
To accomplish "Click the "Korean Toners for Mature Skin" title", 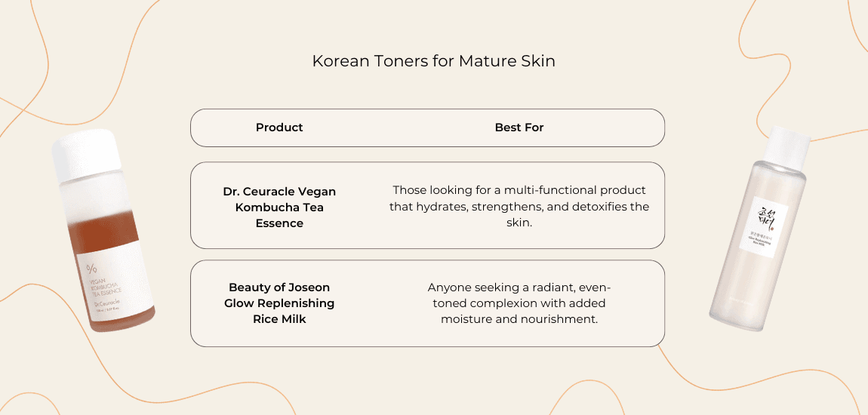I will (x=433, y=61).
